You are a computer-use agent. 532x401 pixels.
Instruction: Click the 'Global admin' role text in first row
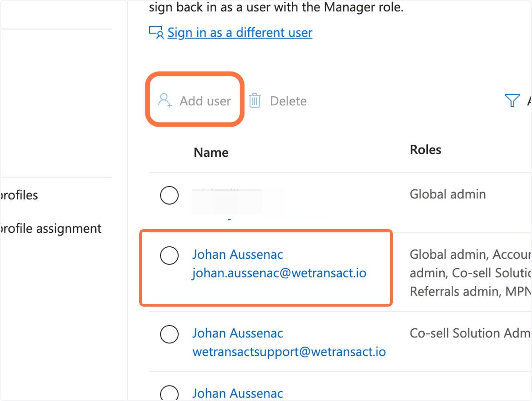pos(448,194)
